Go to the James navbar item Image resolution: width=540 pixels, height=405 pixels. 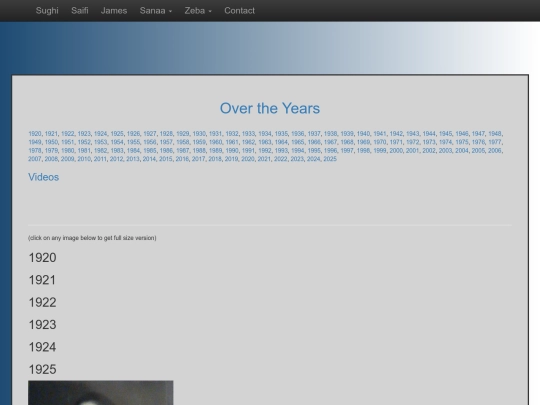click(114, 11)
